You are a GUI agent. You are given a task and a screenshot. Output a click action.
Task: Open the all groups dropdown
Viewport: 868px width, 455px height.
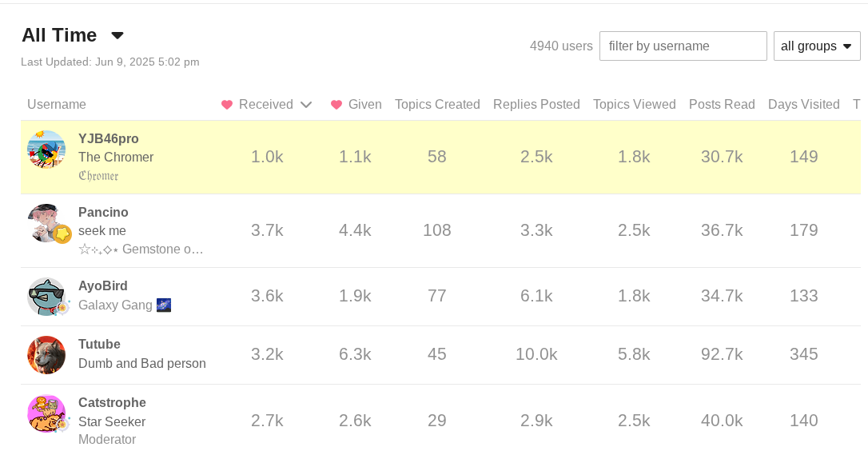click(817, 46)
